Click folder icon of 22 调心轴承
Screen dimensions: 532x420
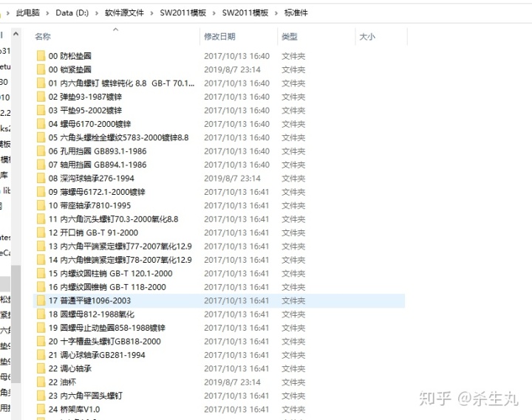click(x=41, y=368)
